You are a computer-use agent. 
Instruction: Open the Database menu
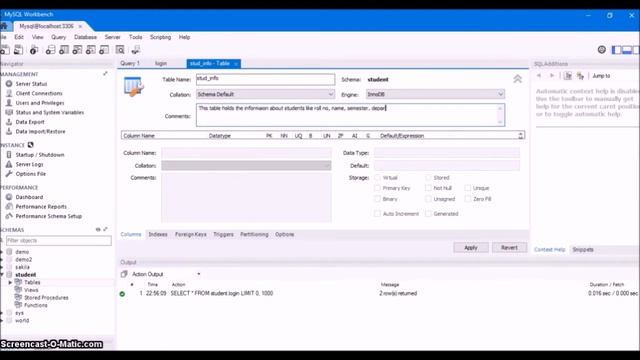click(85, 37)
